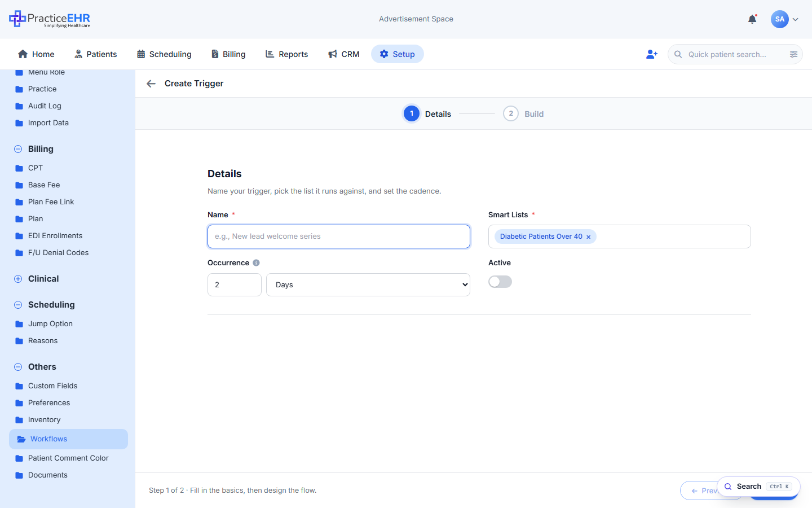
Task: Collapse the Scheduling sidebar section
Action: [x=18, y=305]
